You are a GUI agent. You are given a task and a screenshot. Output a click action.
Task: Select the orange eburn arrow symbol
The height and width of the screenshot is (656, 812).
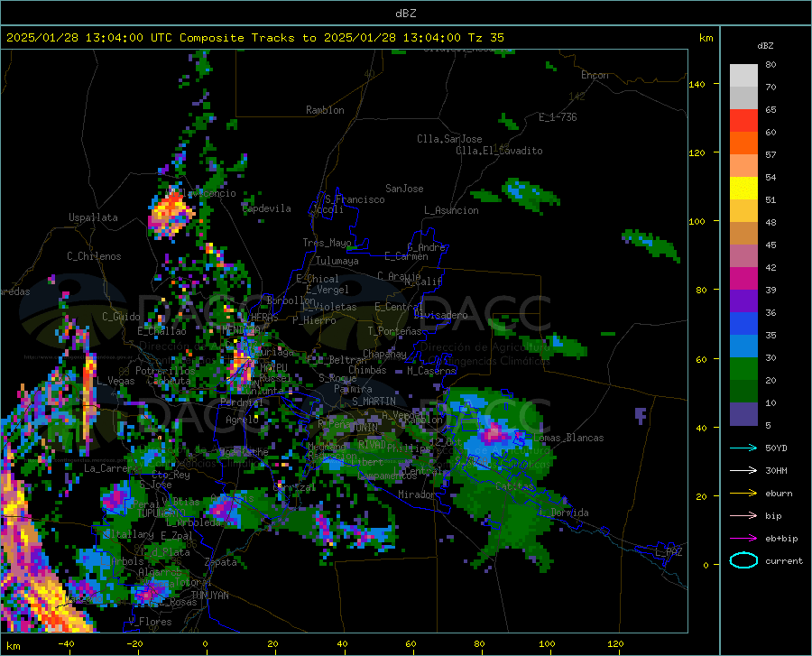(x=743, y=493)
